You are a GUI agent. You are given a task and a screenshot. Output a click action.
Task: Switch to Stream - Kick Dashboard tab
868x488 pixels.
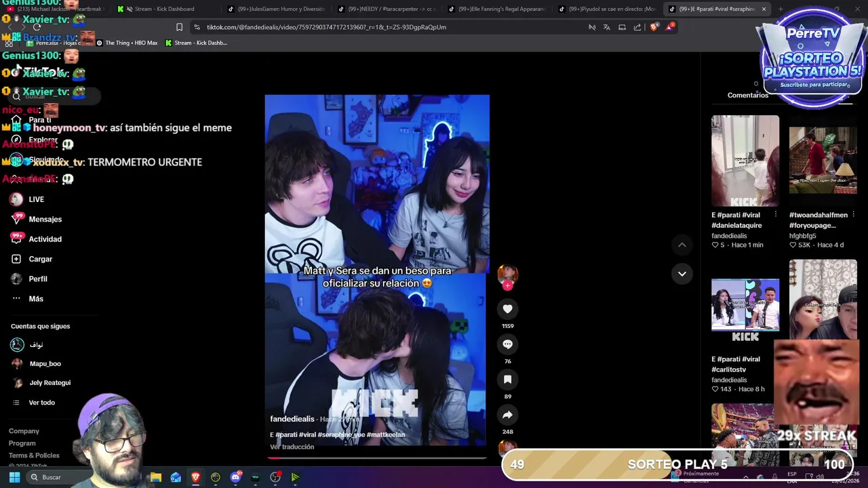(164, 9)
